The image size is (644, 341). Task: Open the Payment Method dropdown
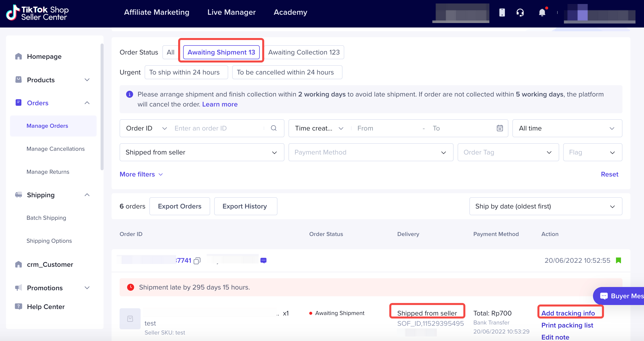371,152
